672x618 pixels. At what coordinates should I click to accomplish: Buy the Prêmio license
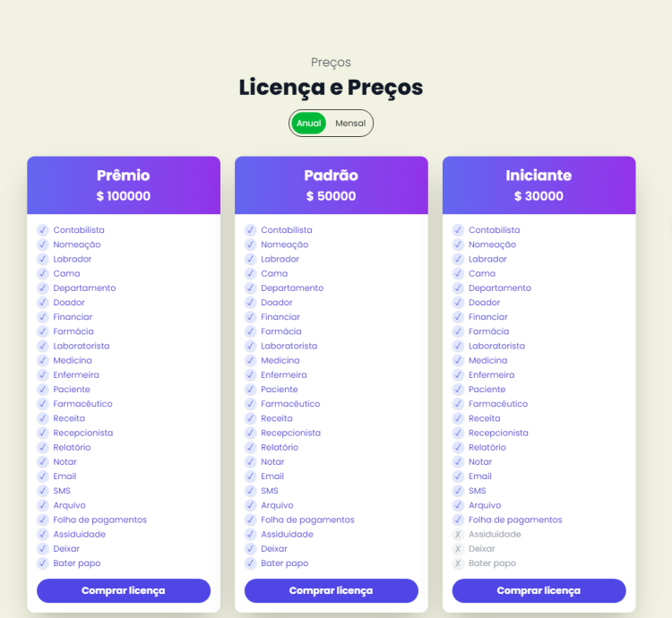click(124, 591)
